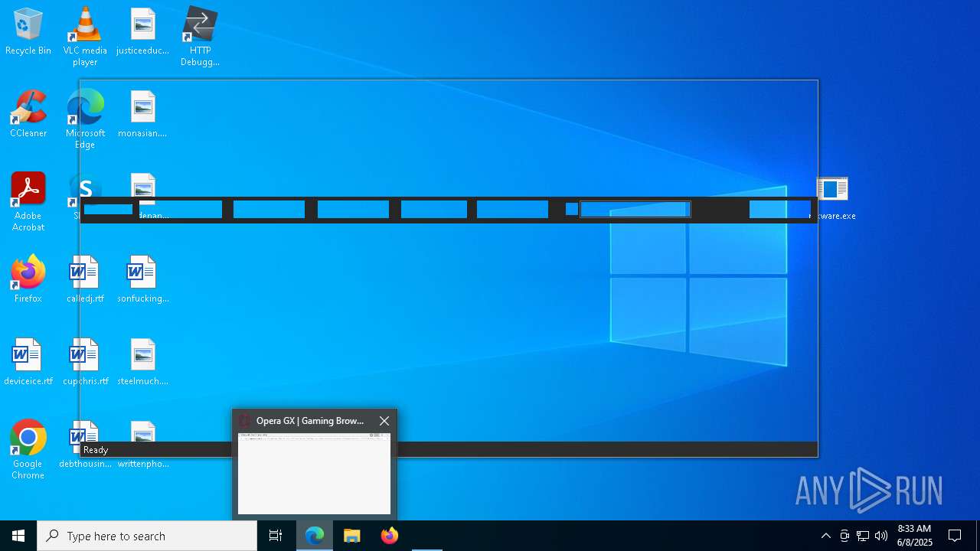
Task: Open the Windows Start menu
Action: tap(18, 536)
